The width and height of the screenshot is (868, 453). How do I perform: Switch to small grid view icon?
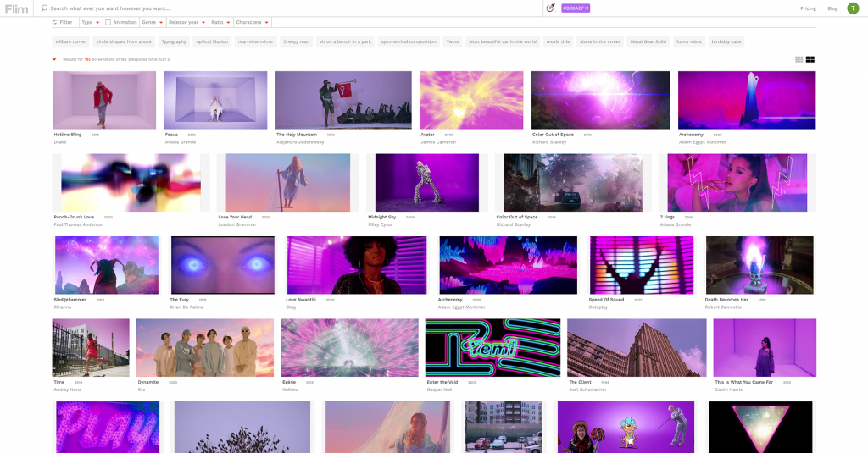click(x=798, y=60)
